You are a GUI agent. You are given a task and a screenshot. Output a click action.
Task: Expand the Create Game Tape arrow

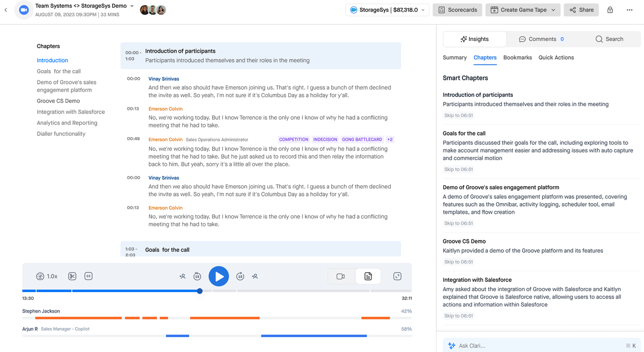553,10
